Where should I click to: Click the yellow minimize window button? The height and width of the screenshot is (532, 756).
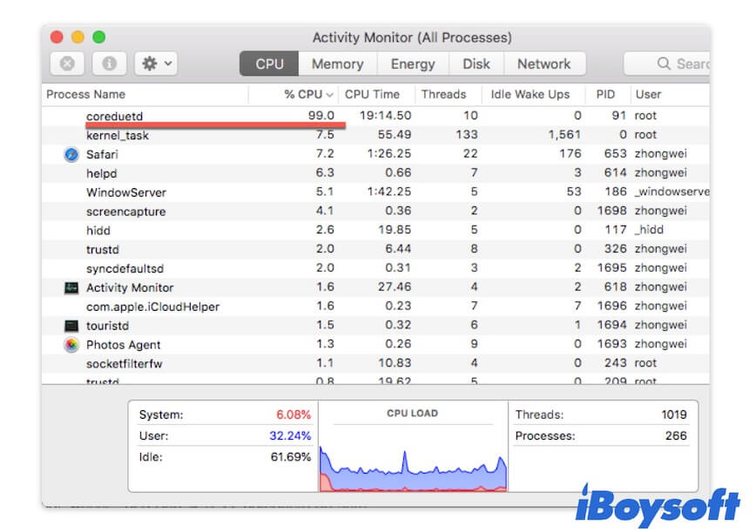coord(78,37)
